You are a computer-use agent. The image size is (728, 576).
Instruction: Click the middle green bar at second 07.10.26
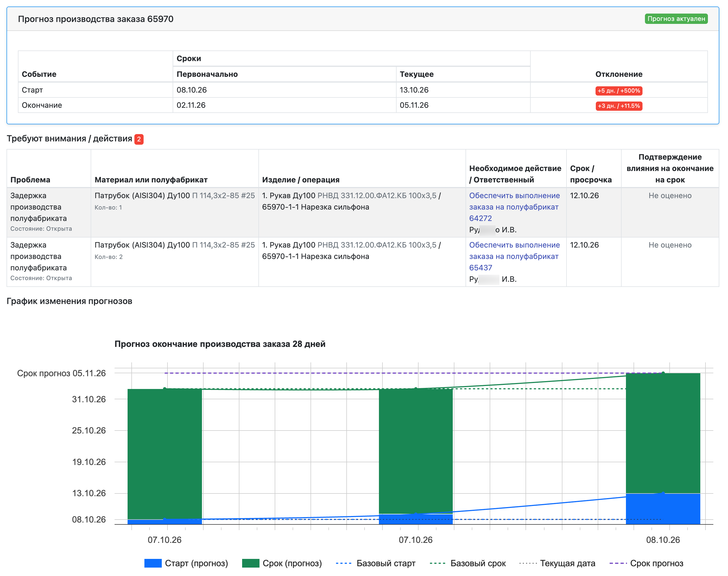coord(415,451)
